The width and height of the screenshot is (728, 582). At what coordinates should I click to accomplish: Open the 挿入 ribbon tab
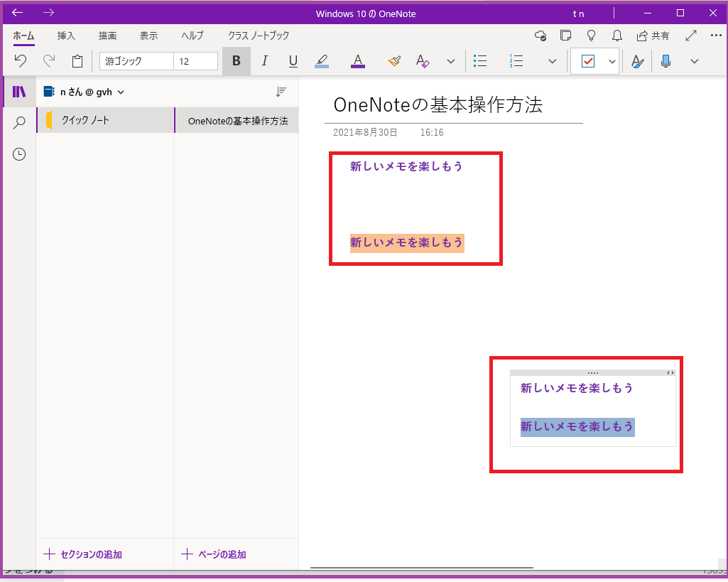click(65, 36)
